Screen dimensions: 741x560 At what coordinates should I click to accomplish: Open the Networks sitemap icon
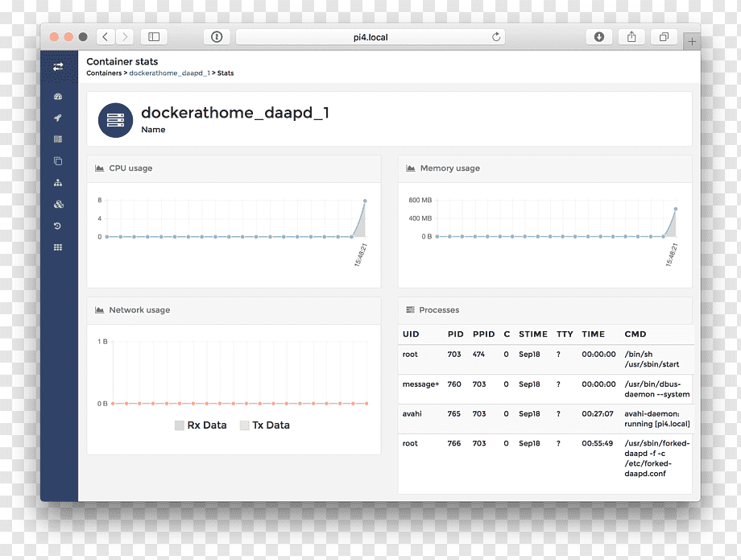tap(58, 182)
